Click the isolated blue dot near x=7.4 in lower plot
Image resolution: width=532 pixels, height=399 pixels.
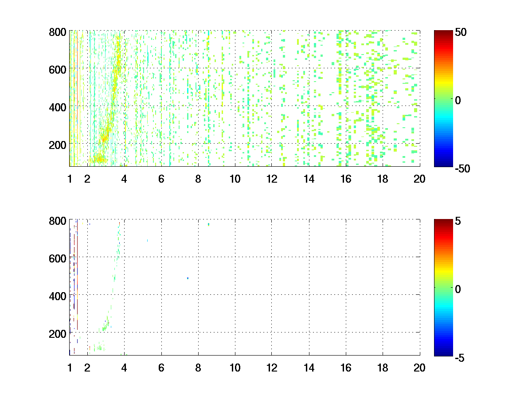[188, 278]
